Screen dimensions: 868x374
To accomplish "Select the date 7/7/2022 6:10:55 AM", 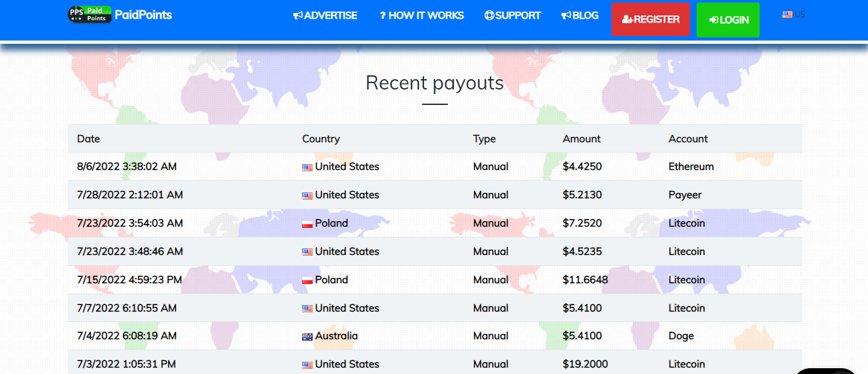I will pyautogui.click(x=127, y=308).
